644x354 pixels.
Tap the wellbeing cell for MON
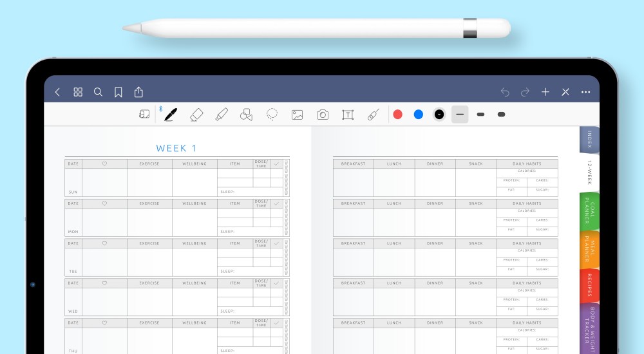point(194,222)
